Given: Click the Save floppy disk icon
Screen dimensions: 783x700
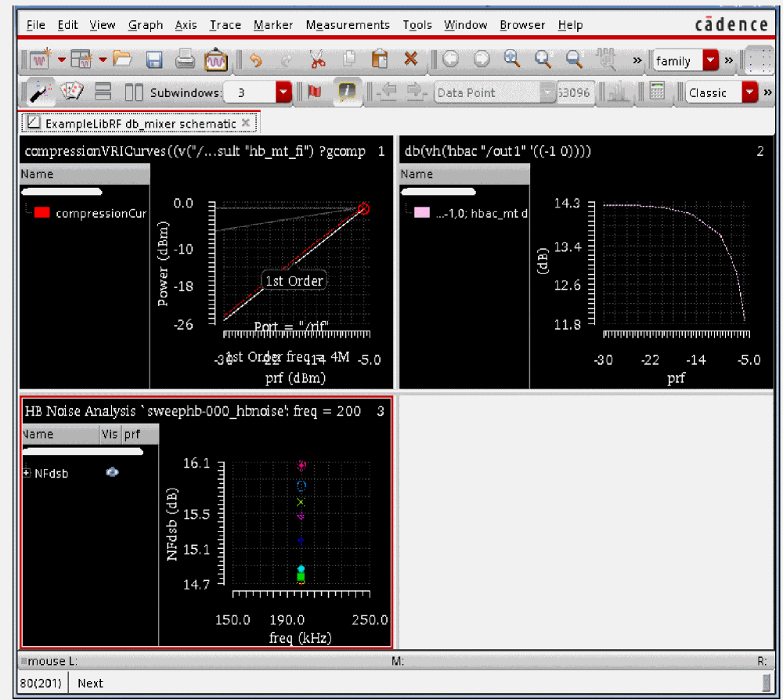Looking at the screenshot, I should pos(154,60).
